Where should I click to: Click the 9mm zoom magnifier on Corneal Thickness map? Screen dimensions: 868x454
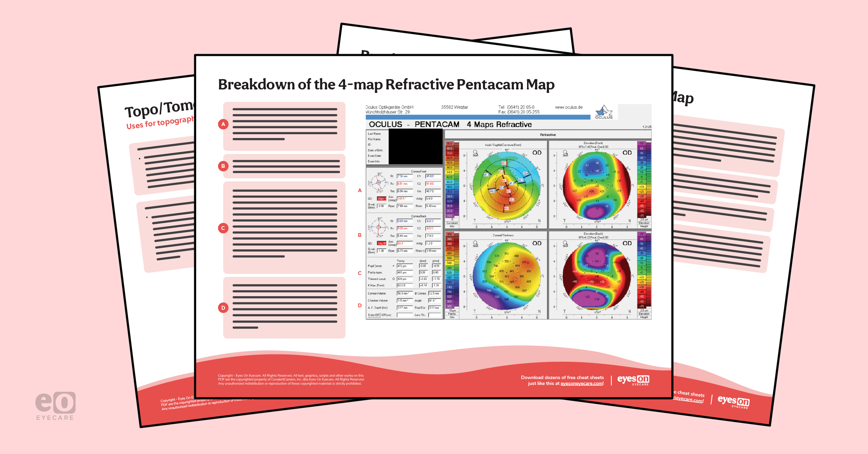pyautogui.click(x=475, y=244)
